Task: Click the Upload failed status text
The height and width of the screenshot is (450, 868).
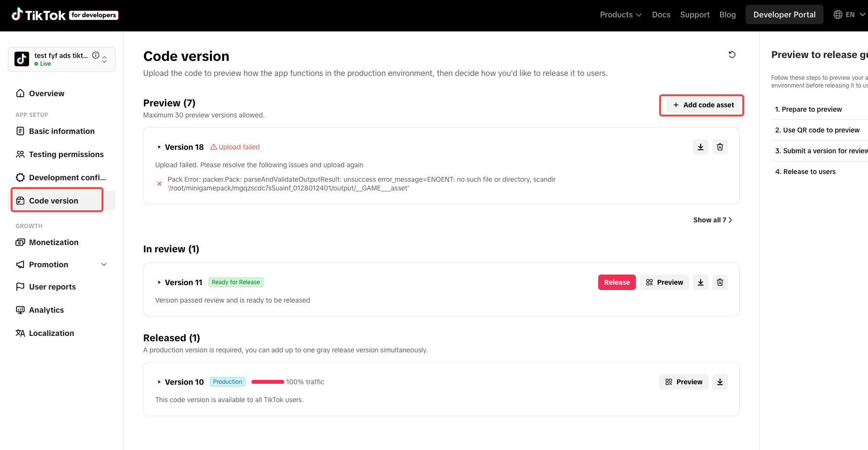Action: click(x=239, y=147)
